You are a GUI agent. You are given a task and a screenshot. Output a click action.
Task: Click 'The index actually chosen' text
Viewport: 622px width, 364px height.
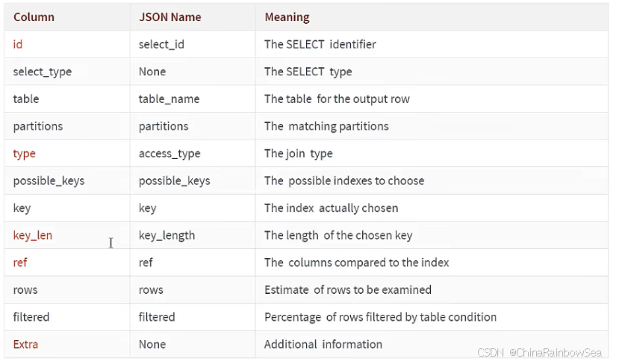tap(331, 208)
